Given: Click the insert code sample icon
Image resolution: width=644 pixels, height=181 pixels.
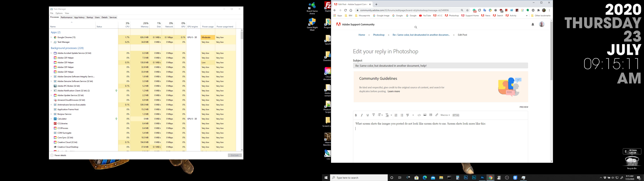Looking at the screenshot, I should coord(419,115).
